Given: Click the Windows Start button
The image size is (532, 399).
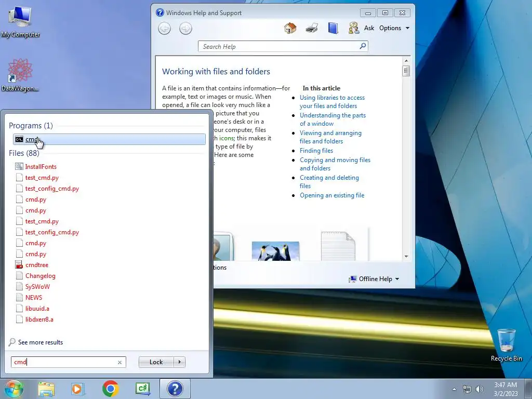Looking at the screenshot, I should [x=13, y=389].
